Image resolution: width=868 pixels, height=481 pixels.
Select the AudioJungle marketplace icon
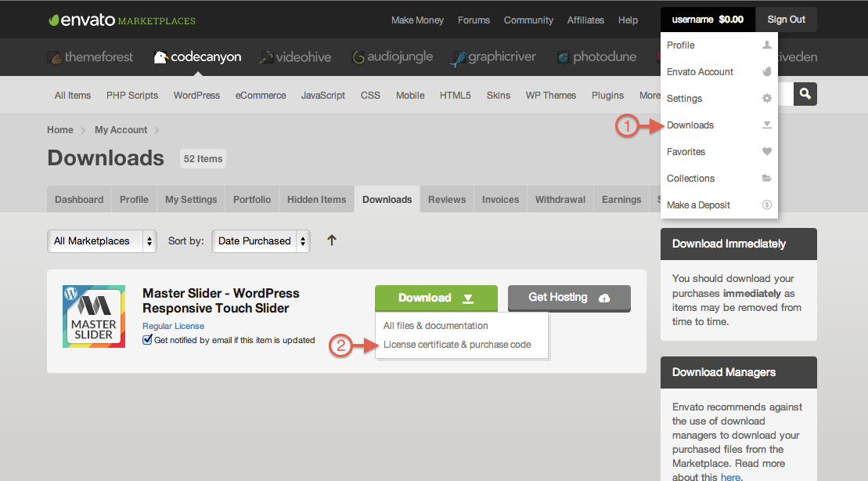click(359, 56)
